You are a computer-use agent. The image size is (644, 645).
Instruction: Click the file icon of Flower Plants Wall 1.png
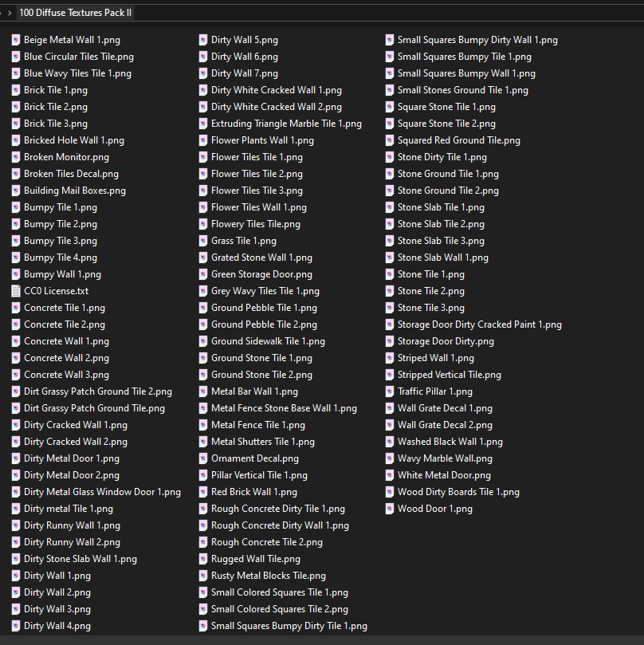pos(203,140)
